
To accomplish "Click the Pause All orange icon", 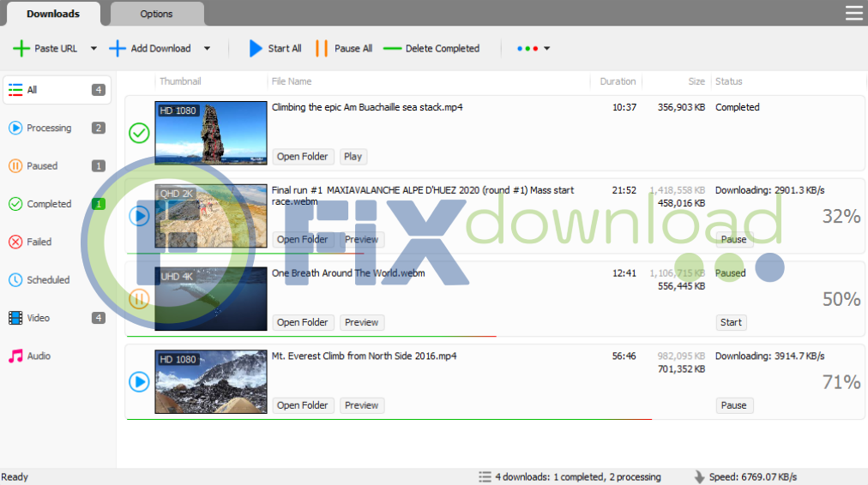I will (322, 49).
